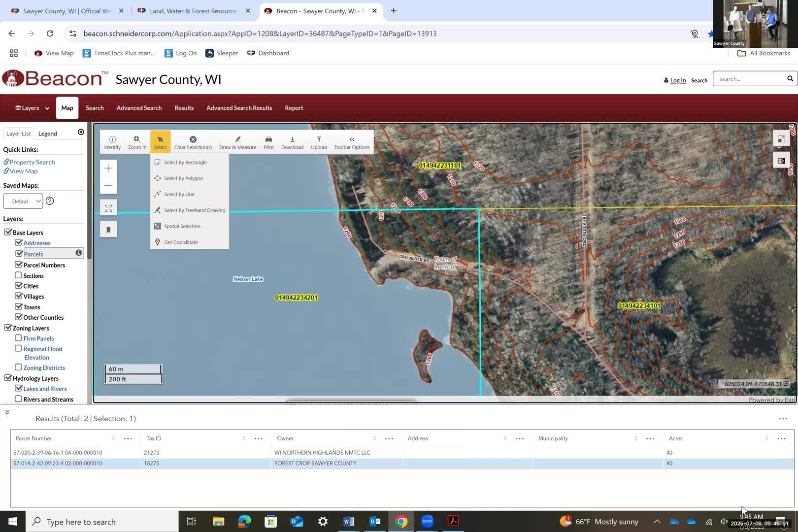Screen dimensions: 798x532
Task: Open the Property Search quick link
Action: tap(32, 162)
